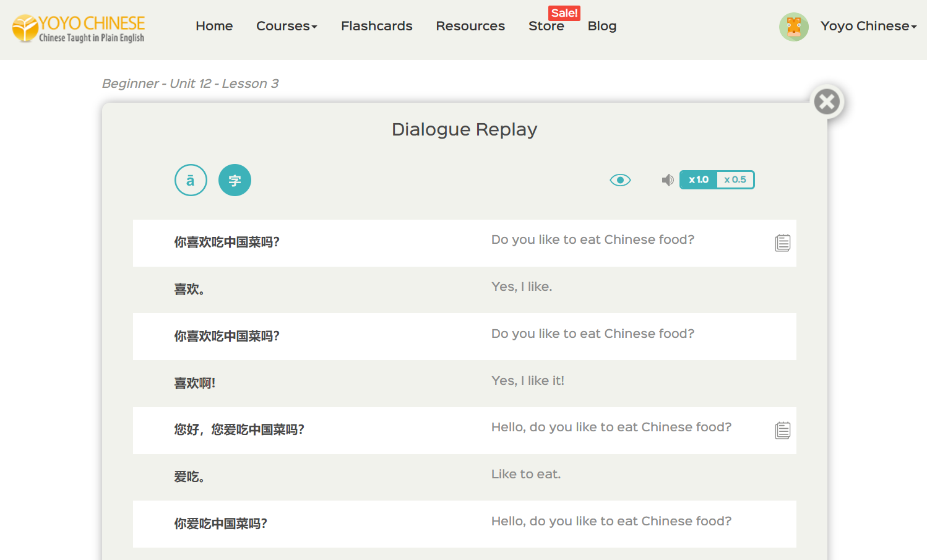Play the line 喜欢啊!
Image resolution: width=927 pixels, height=560 pixels.
coord(195,383)
